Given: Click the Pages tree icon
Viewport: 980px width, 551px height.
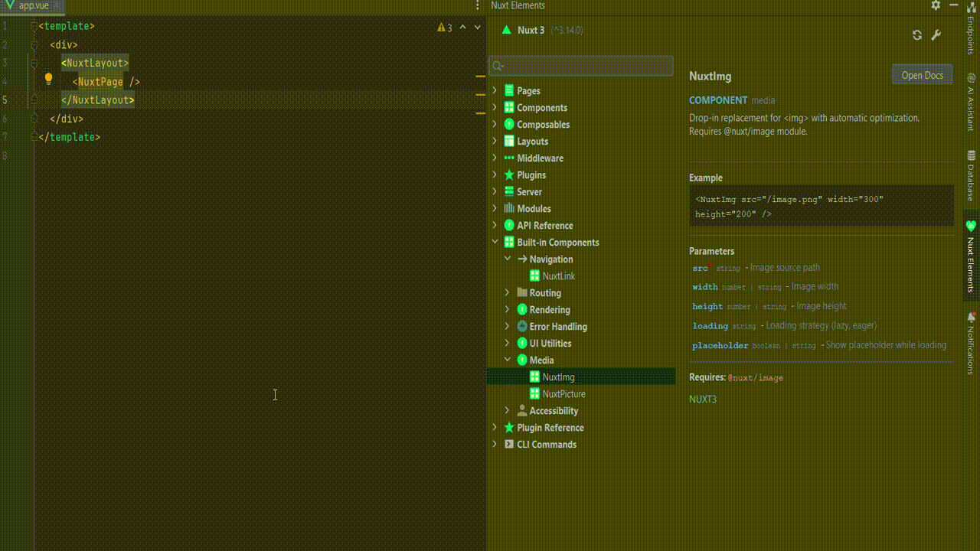Looking at the screenshot, I should pyautogui.click(x=509, y=90).
